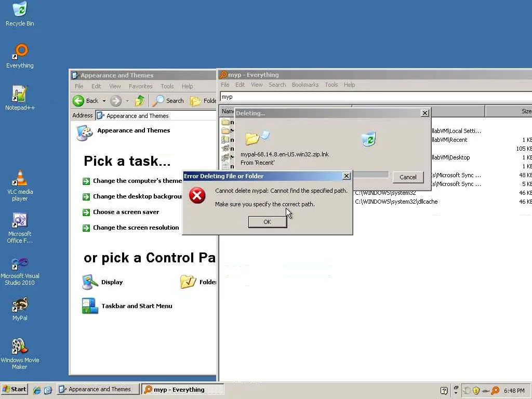Viewport: 532px width, 399px height.
Task: Click the security shield tray icon
Action: [x=476, y=391]
